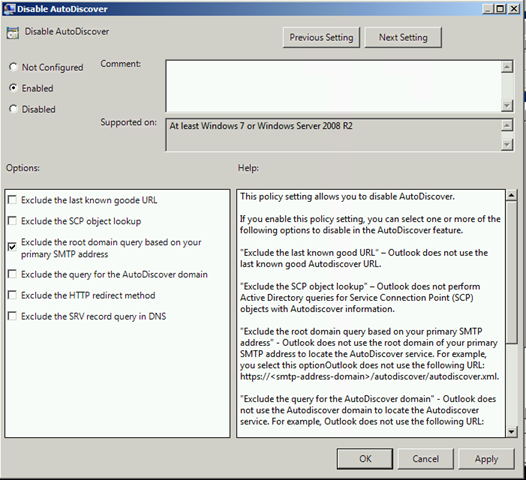
Task: Click the Comment box down scroll arrow
Action: pyautogui.click(x=507, y=106)
